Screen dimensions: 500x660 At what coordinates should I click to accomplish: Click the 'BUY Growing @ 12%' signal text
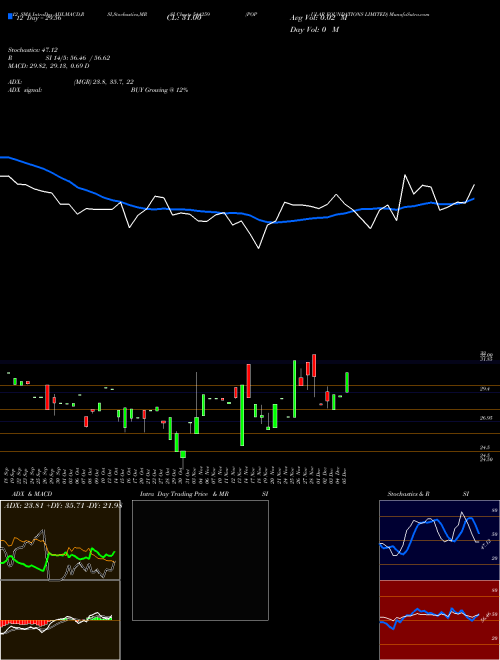pos(159,90)
